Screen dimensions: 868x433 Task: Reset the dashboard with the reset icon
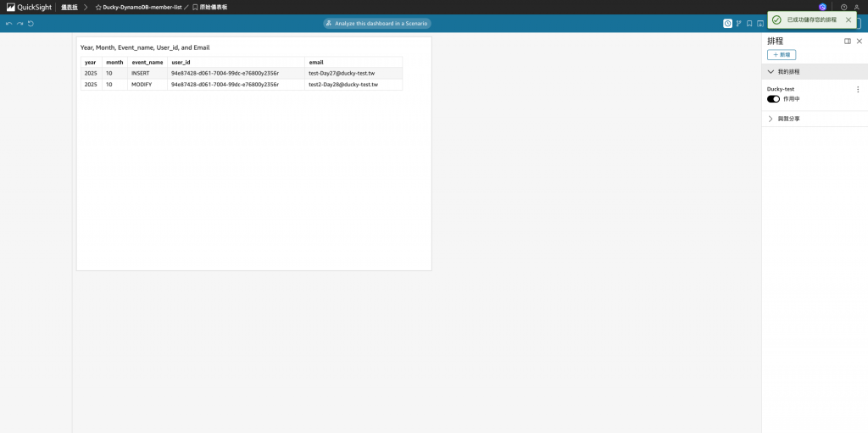pos(31,24)
